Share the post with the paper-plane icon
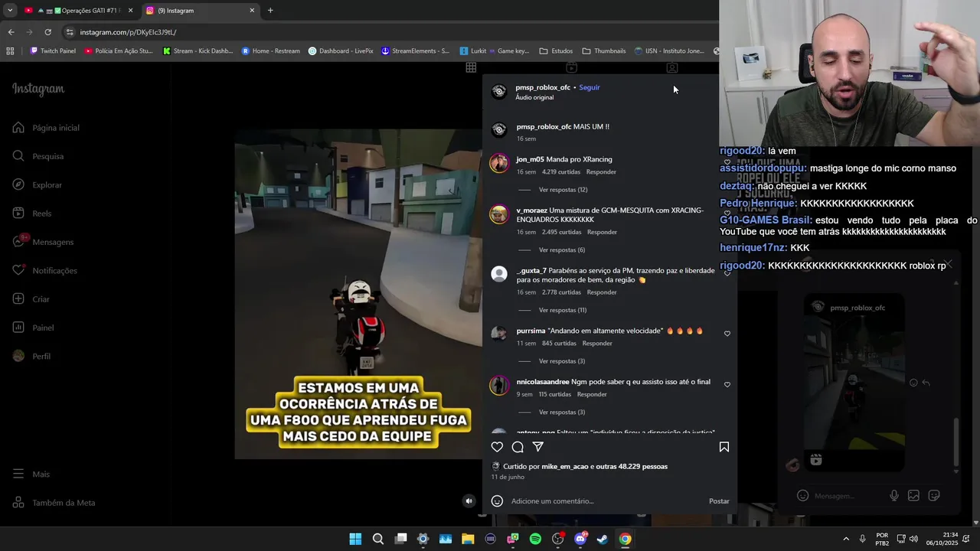Image resolution: width=980 pixels, height=551 pixels. point(538,447)
